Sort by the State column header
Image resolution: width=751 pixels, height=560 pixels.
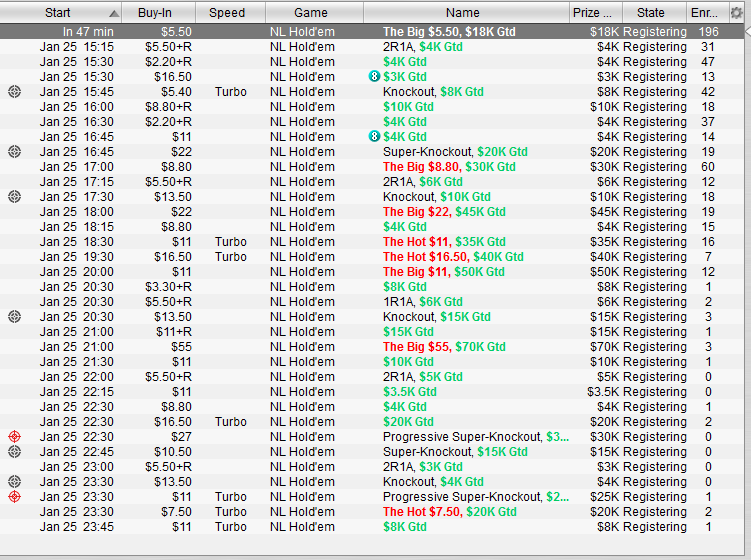(654, 12)
